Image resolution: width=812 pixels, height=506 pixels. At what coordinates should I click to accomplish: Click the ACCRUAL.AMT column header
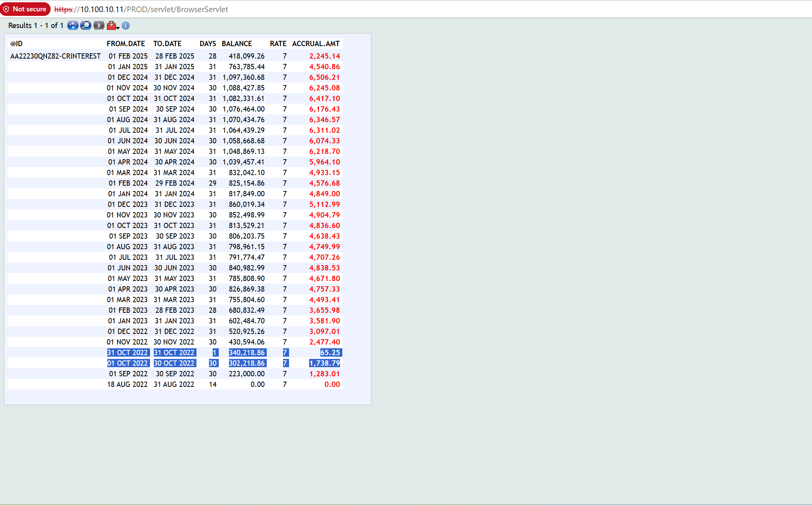[x=316, y=43]
